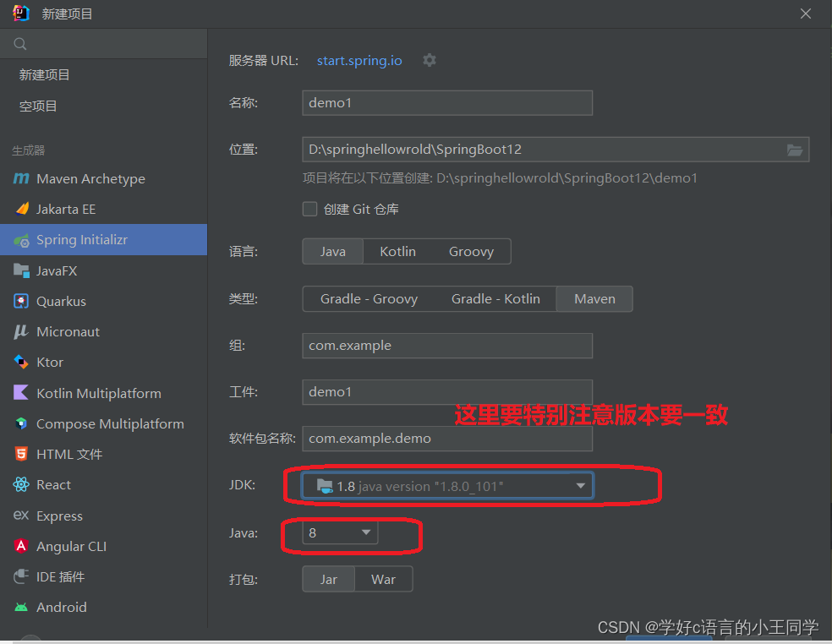Choose Jakarta EE generator
This screenshot has height=644, width=832.
coord(103,209)
